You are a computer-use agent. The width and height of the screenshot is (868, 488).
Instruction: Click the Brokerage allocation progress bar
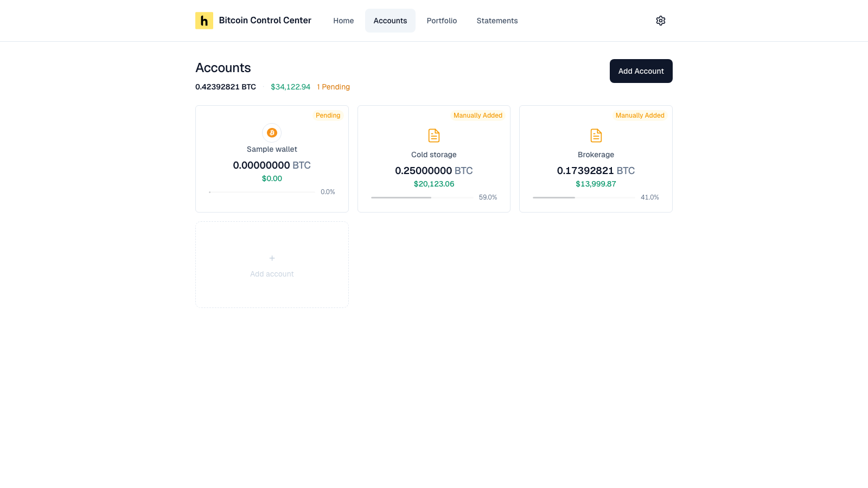[x=584, y=197]
